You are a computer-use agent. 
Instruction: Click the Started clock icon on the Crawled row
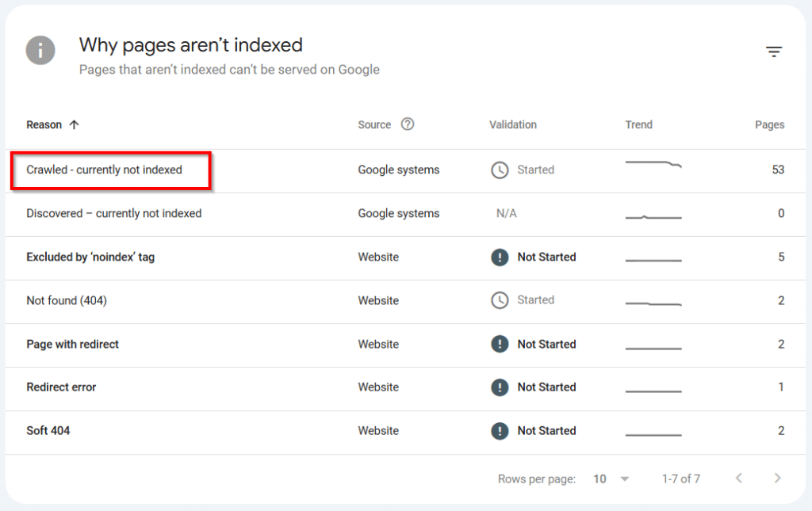(500, 170)
